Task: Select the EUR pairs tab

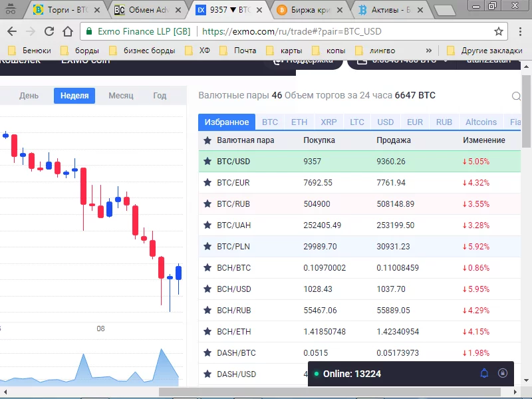Action: [415, 122]
